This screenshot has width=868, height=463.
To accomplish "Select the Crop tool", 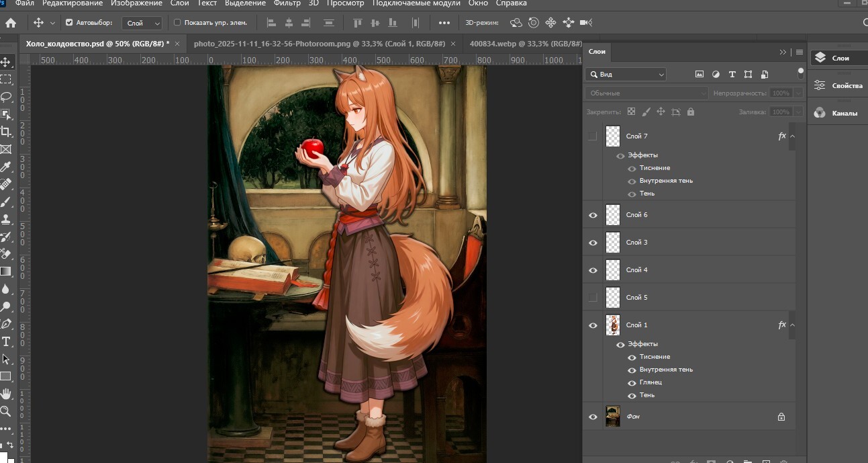I will [x=5, y=132].
